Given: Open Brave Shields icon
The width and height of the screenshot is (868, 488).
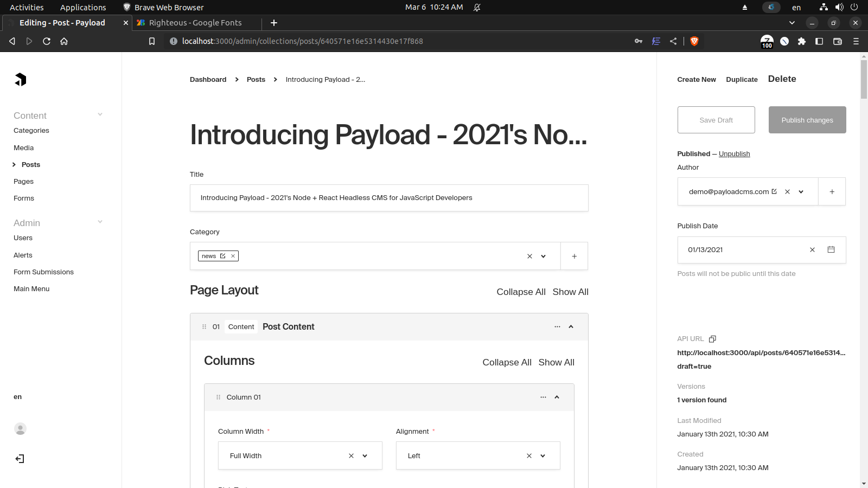Looking at the screenshot, I should tap(694, 41).
